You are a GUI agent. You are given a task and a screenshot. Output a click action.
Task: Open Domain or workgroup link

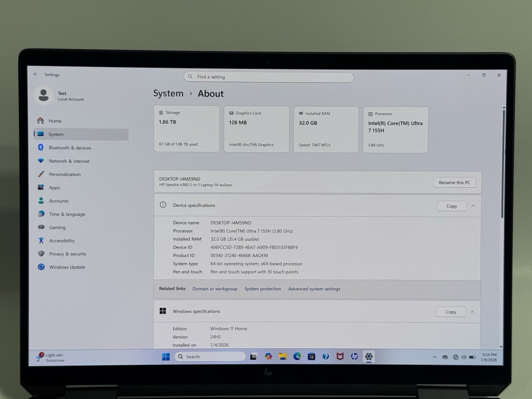215,289
